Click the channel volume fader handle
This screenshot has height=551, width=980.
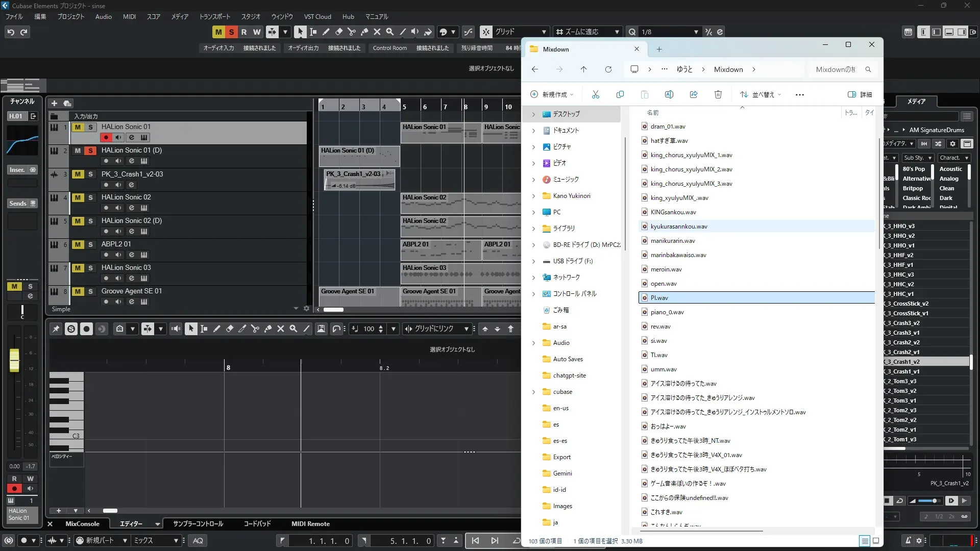click(x=14, y=360)
